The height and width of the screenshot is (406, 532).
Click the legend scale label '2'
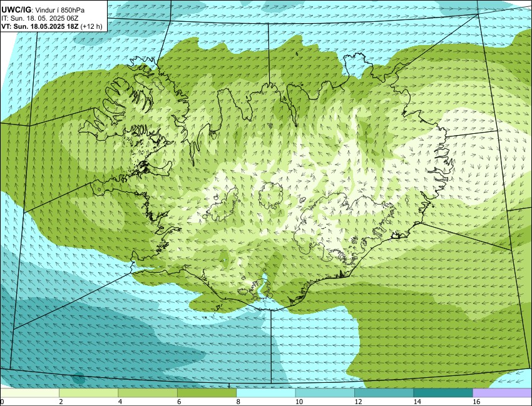60,402
